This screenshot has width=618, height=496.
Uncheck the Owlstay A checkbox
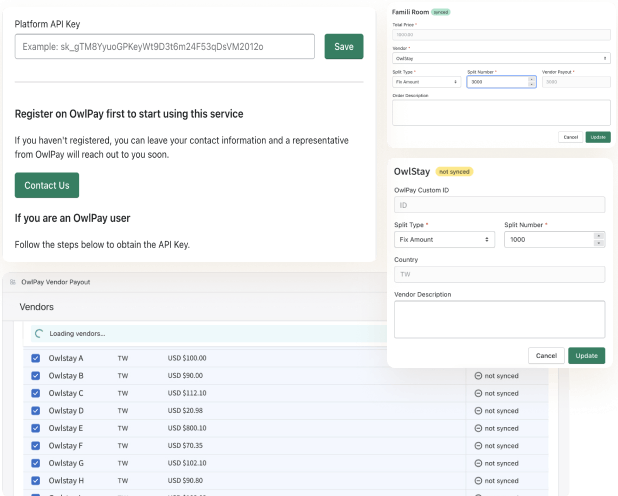click(36, 358)
